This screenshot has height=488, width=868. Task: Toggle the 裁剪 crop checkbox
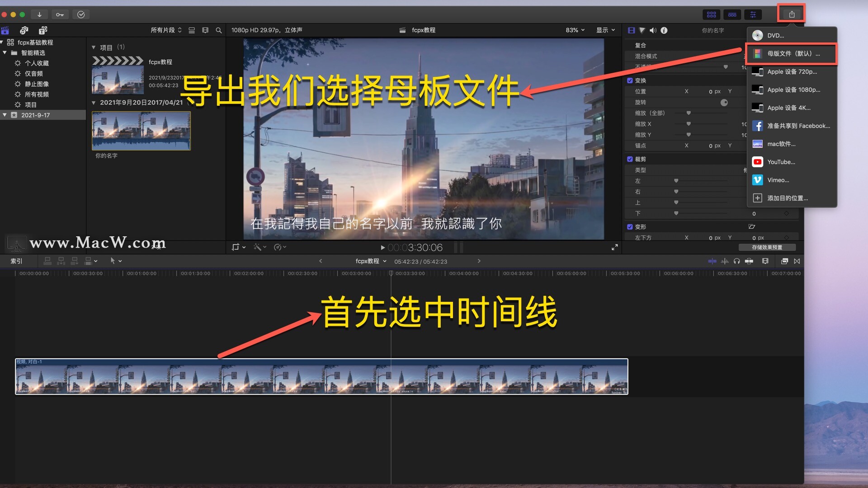coord(630,159)
